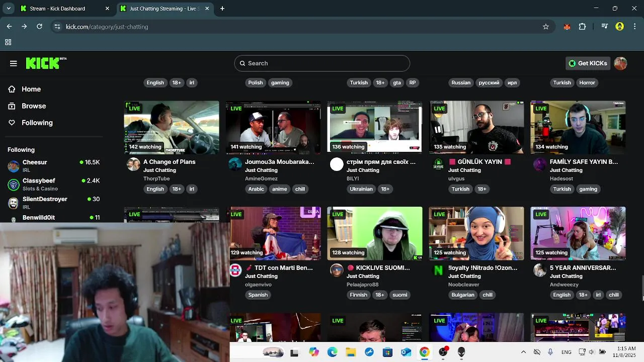The height and width of the screenshot is (362, 644).
Task: Click the Andweeezy channel name
Action: [x=564, y=285]
